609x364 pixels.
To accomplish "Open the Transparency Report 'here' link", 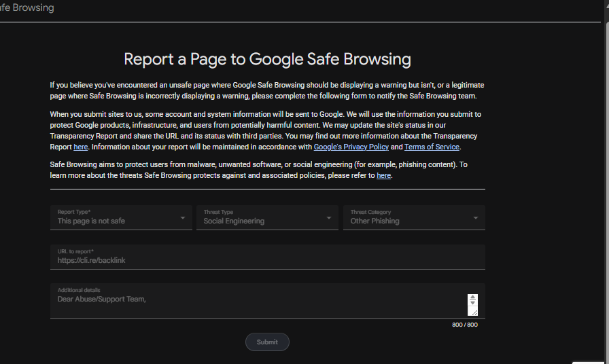I will [81, 147].
